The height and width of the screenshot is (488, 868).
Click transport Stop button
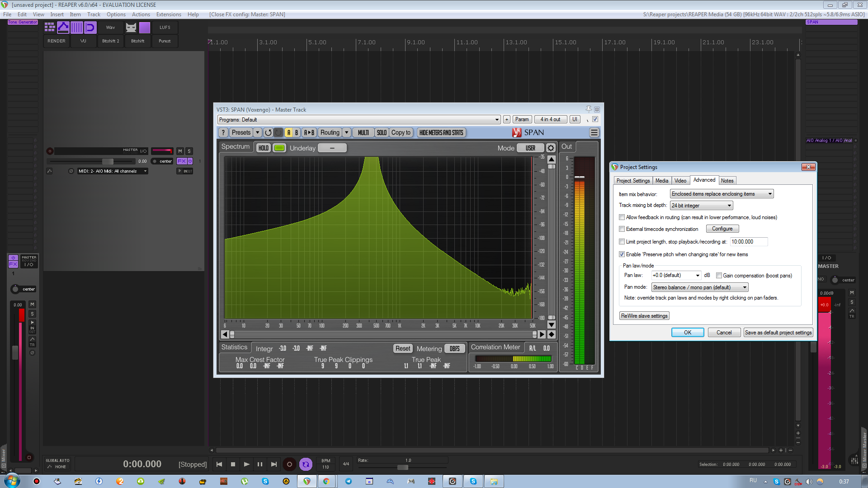(233, 464)
